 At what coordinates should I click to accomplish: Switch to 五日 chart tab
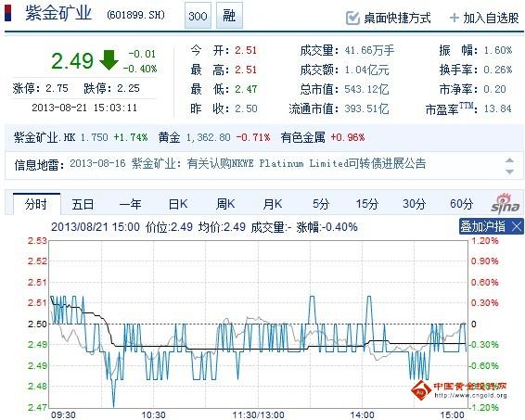pos(83,204)
